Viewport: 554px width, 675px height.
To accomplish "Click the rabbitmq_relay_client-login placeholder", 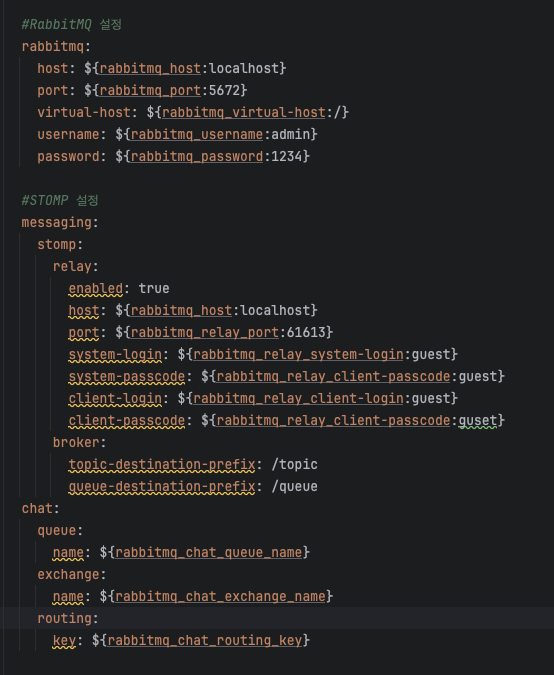I will coord(298,398).
